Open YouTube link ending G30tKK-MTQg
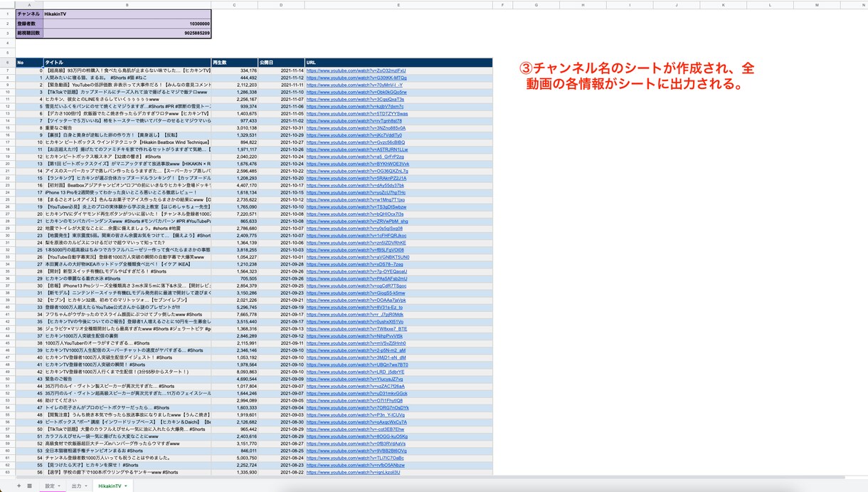 (x=357, y=78)
